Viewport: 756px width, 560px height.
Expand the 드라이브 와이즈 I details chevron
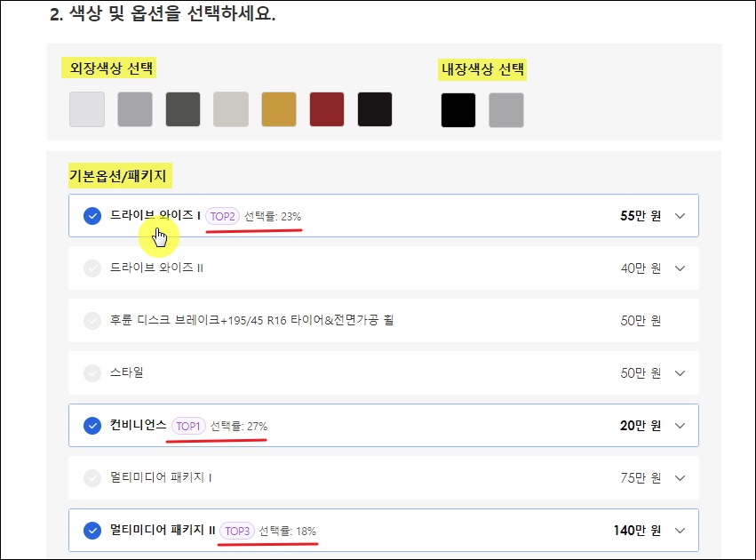680,216
